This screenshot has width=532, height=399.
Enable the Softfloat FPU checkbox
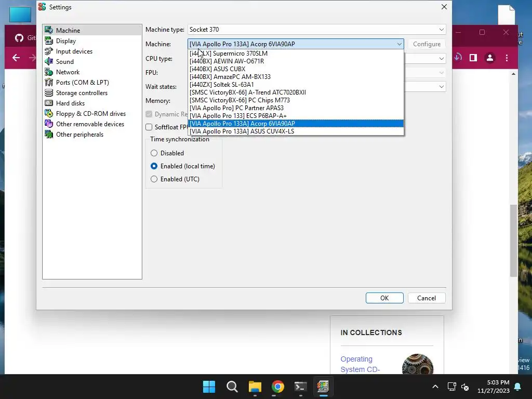(149, 127)
